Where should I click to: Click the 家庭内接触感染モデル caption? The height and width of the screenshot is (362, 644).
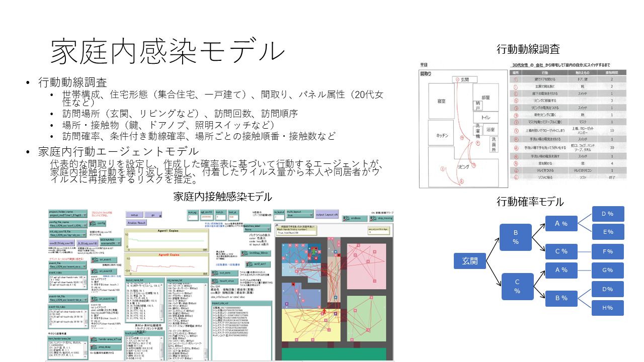click(222, 196)
